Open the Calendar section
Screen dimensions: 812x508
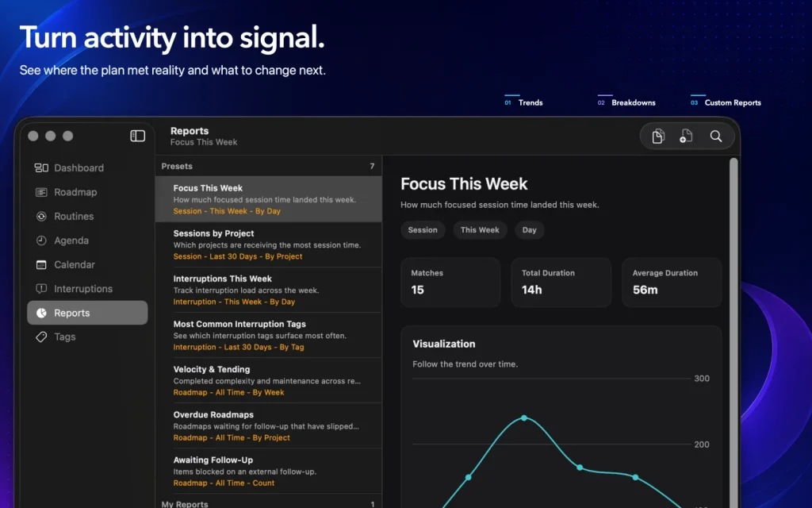(87, 264)
